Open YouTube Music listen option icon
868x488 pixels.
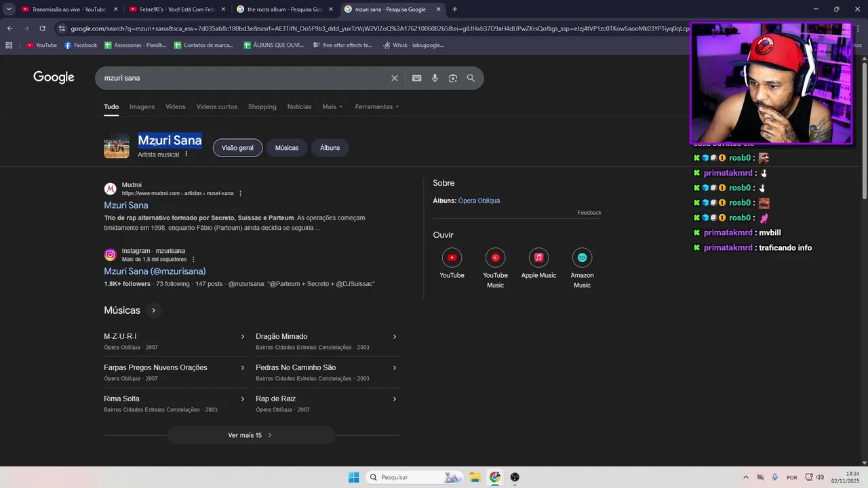(x=495, y=258)
